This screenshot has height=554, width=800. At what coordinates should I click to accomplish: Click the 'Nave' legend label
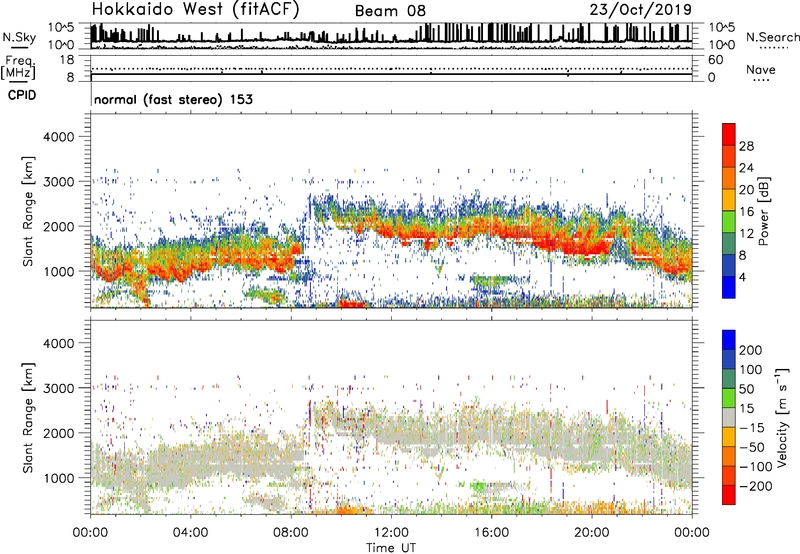(761, 70)
